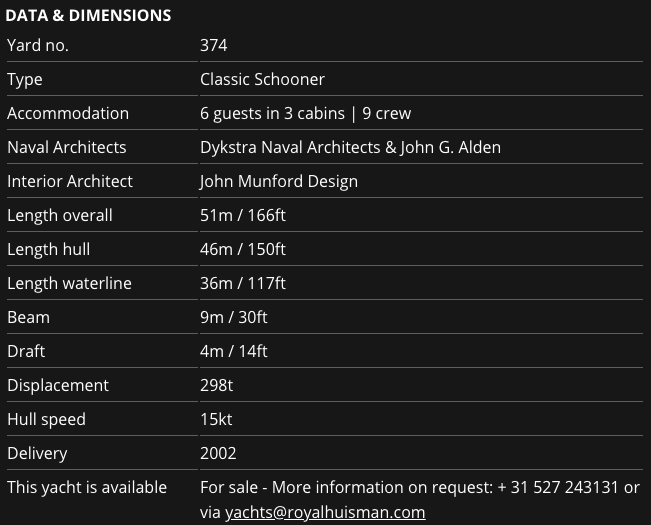Select the John Munford Design value
Image resolution: width=651 pixels, height=525 pixels.
tap(279, 181)
